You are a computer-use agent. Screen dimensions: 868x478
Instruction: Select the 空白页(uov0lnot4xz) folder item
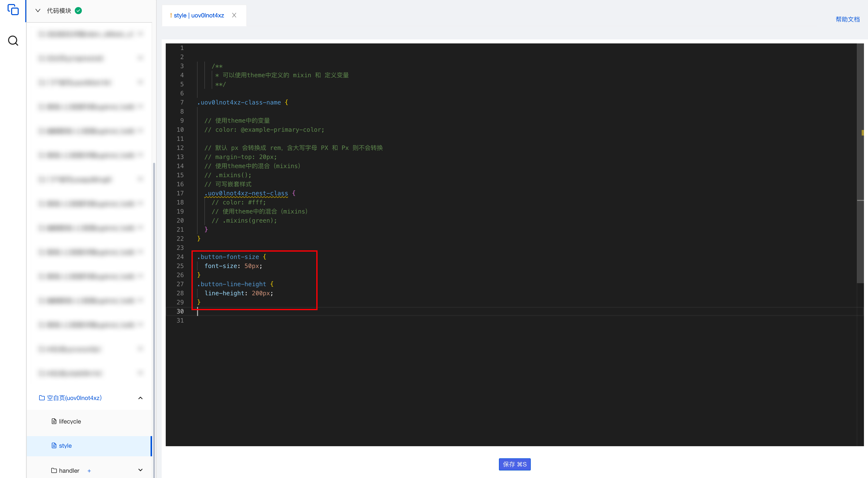click(74, 398)
